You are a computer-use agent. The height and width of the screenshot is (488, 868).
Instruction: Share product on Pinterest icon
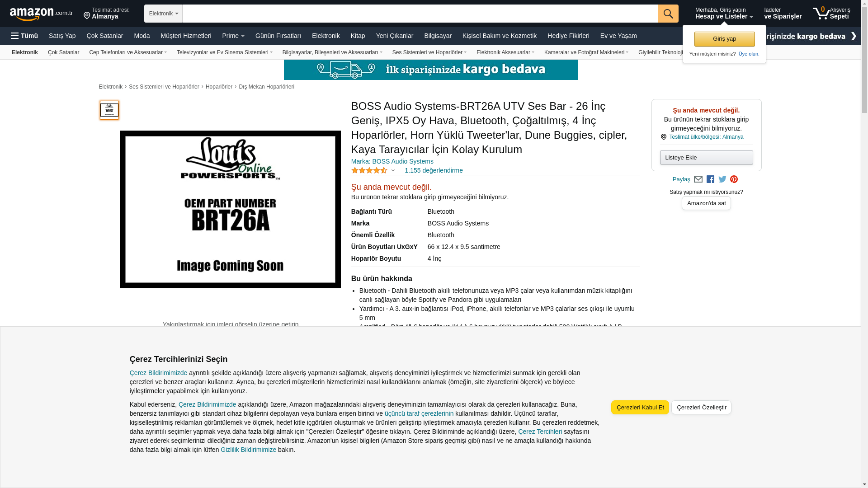(734, 179)
